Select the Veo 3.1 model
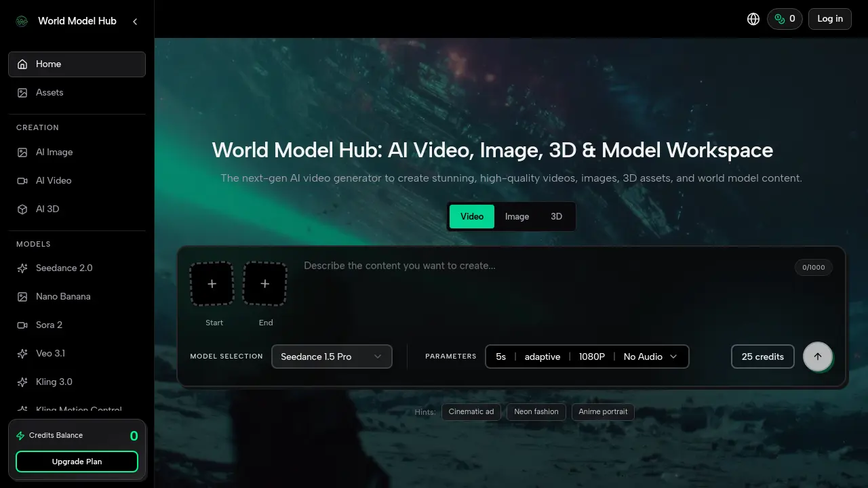 [77, 354]
